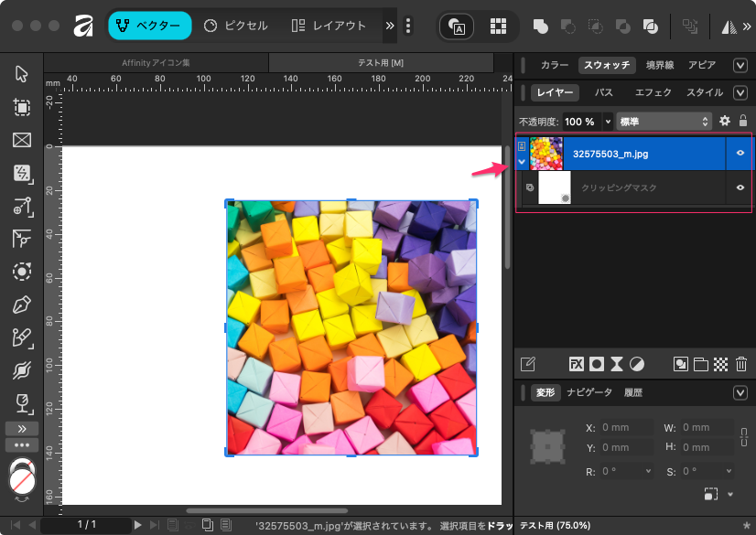
Task: Hide the 32575503_m.jpg layer
Action: click(x=740, y=154)
